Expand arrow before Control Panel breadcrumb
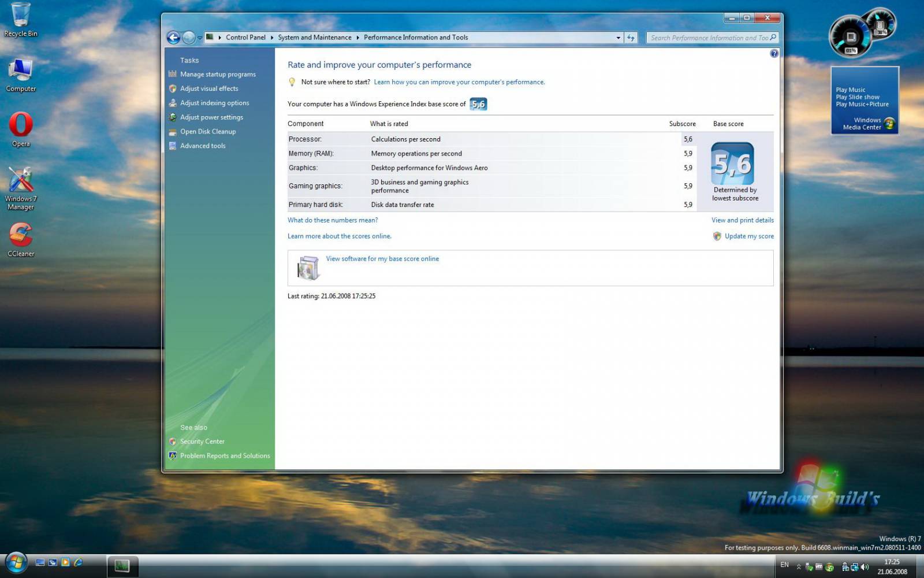This screenshot has height=578, width=924. click(219, 38)
